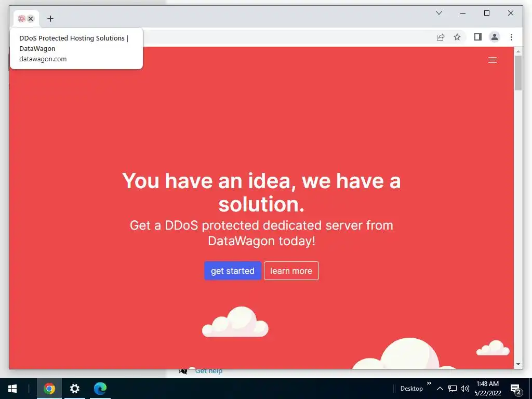Open Settings from the taskbar gear icon
Screen dimensions: 532x399
click(x=75, y=389)
